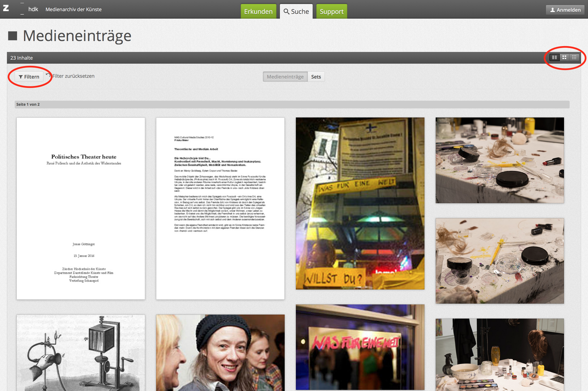Open the Suche tab
The height and width of the screenshot is (391, 588).
[296, 11]
